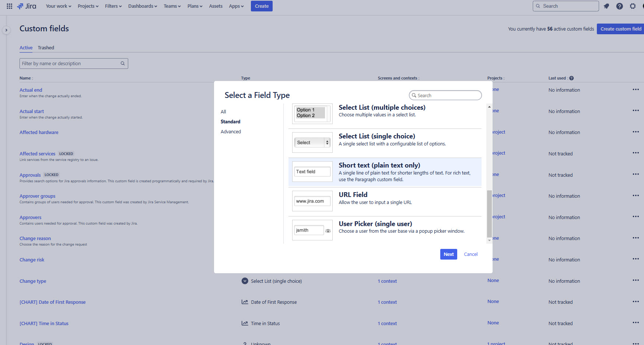Choose the Short text plain text only option

click(x=385, y=172)
